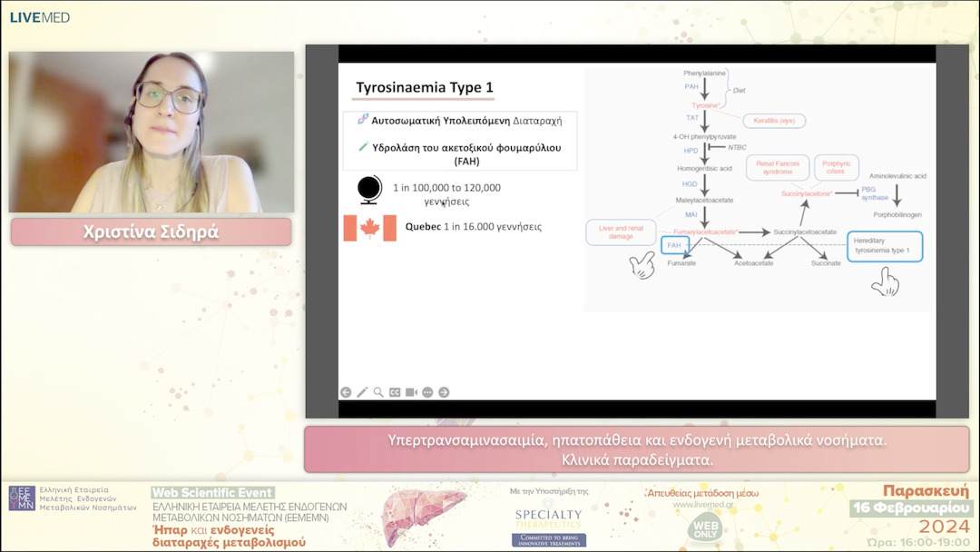Click the speaker name banner Χριστίνα Σιδηρά
Screen dimensions: 980x552
[x=152, y=232]
